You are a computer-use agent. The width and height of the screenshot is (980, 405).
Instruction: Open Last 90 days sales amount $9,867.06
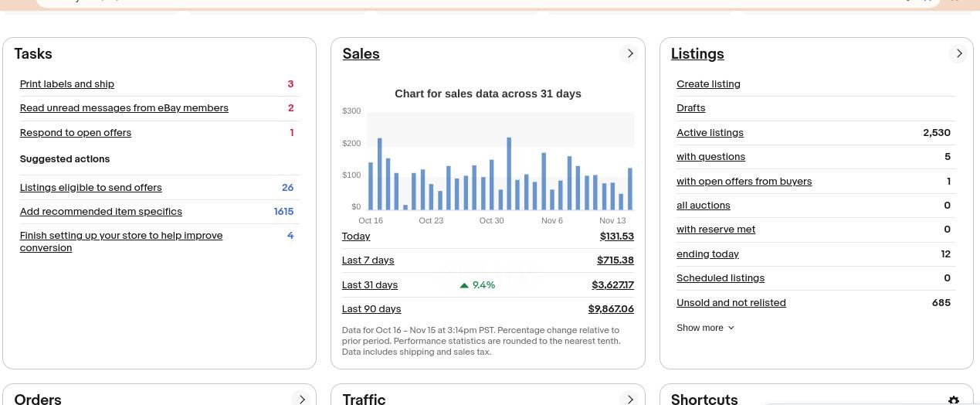(x=611, y=309)
